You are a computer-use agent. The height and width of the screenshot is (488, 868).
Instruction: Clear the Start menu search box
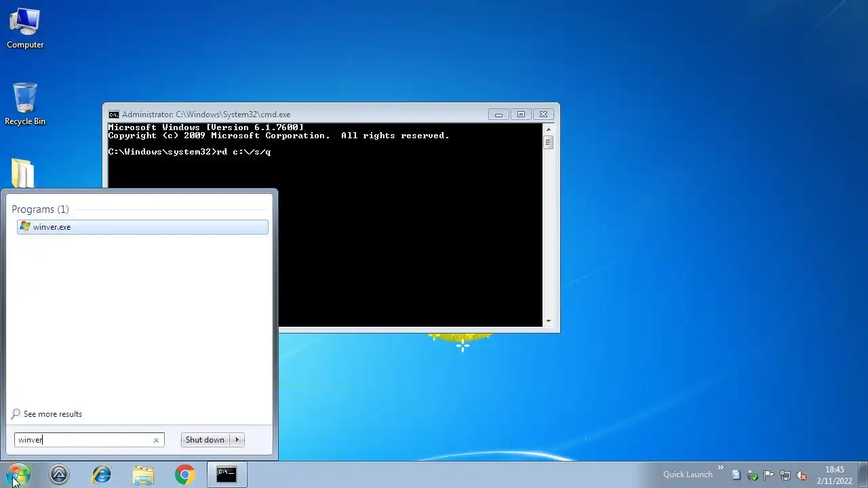pos(156,440)
